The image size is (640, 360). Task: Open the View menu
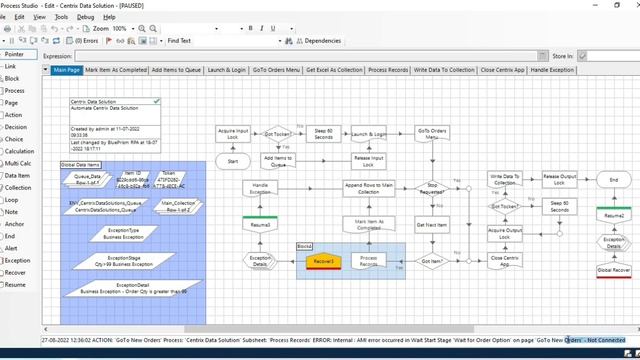click(39, 17)
